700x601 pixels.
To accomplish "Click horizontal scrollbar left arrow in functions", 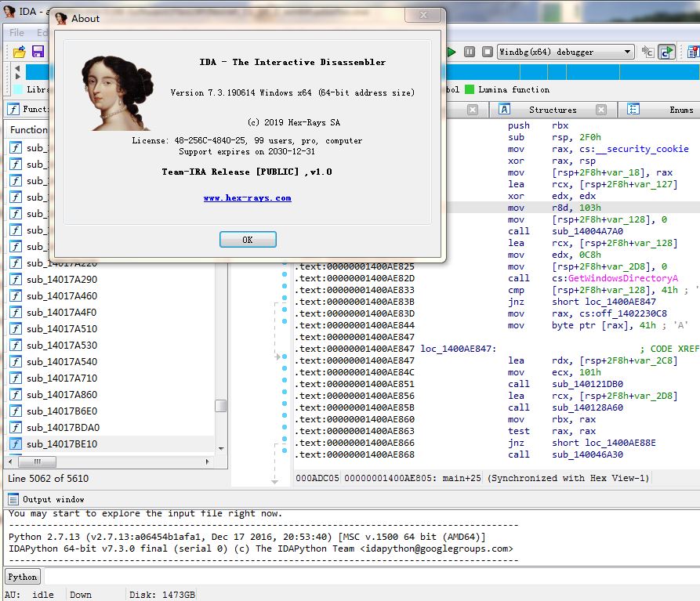I will [10, 462].
